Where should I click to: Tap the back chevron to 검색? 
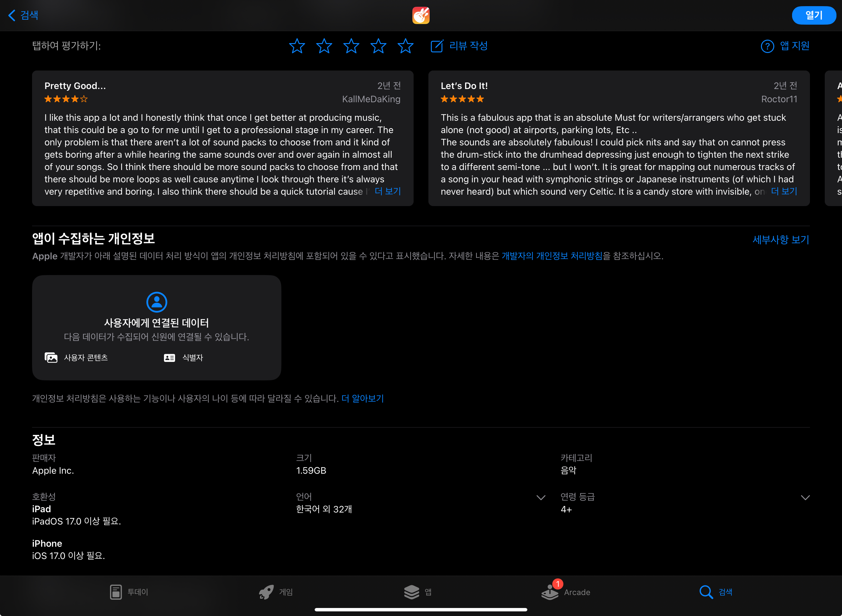point(12,15)
